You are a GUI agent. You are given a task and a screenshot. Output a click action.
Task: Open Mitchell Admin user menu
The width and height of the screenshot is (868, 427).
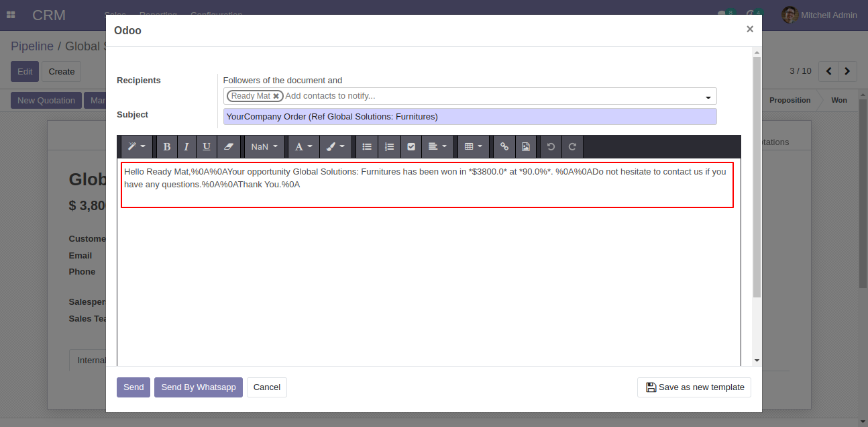click(x=820, y=15)
